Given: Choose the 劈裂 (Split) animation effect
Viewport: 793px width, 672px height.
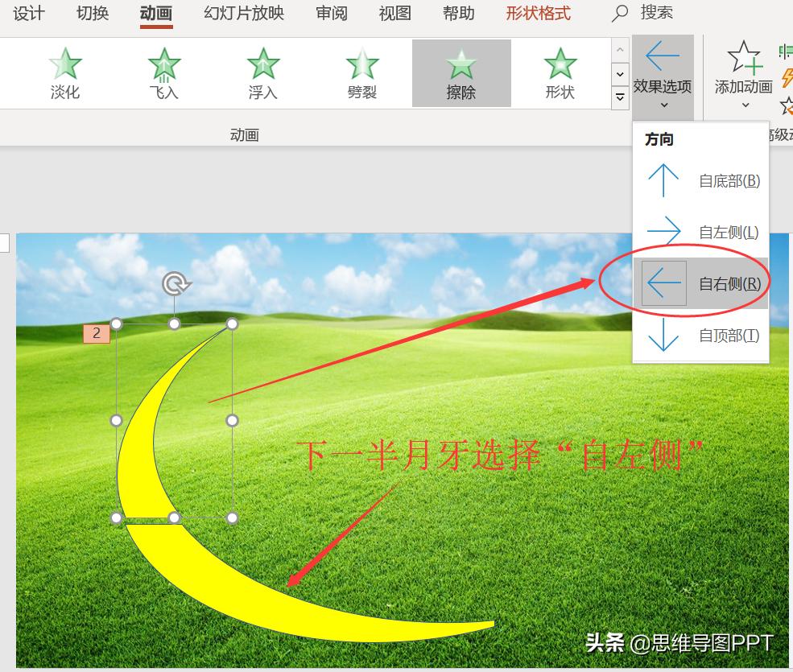Looking at the screenshot, I should coord(362,72).
